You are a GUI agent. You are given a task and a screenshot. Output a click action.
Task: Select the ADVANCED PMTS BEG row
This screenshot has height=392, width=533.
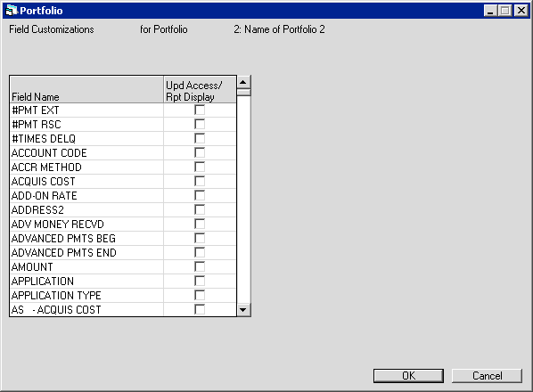coord(123,239)
